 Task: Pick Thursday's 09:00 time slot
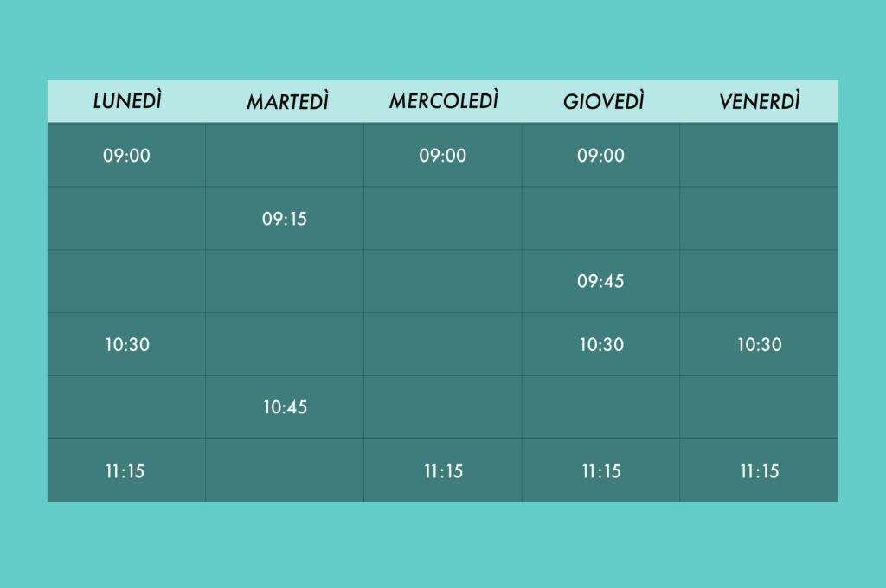pyautogui.click(x=600, y=156)
